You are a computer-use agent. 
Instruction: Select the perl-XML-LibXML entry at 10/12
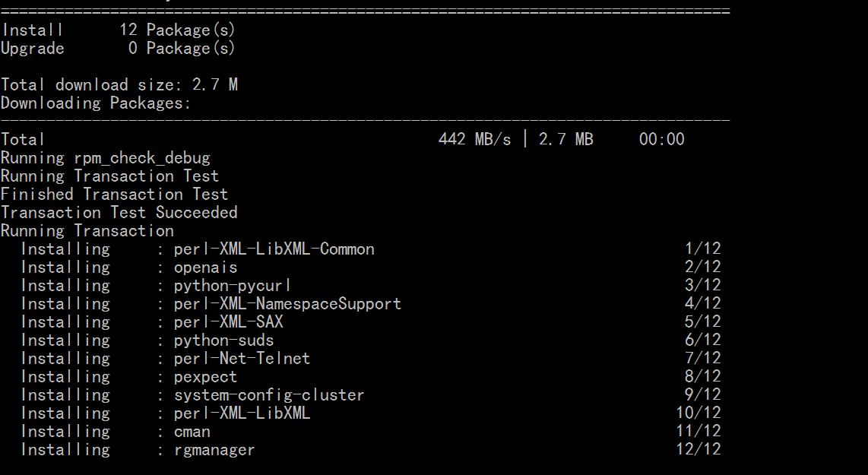(242, 413)
